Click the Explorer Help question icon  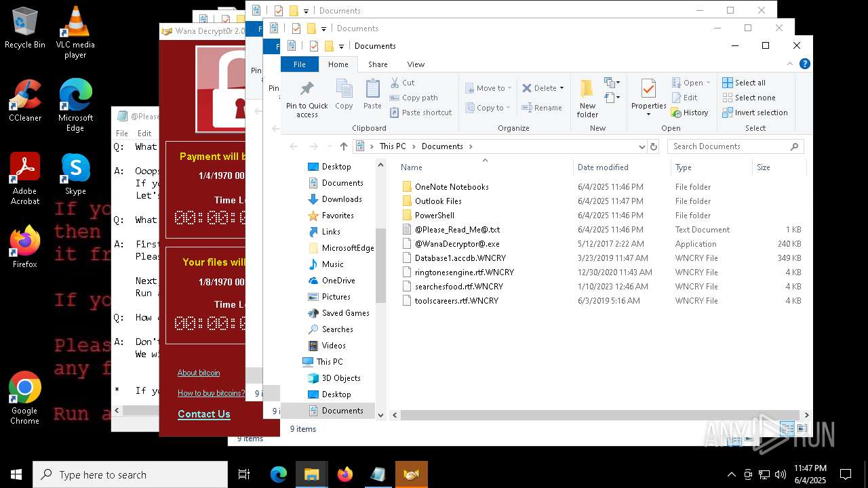click(805, 64)
